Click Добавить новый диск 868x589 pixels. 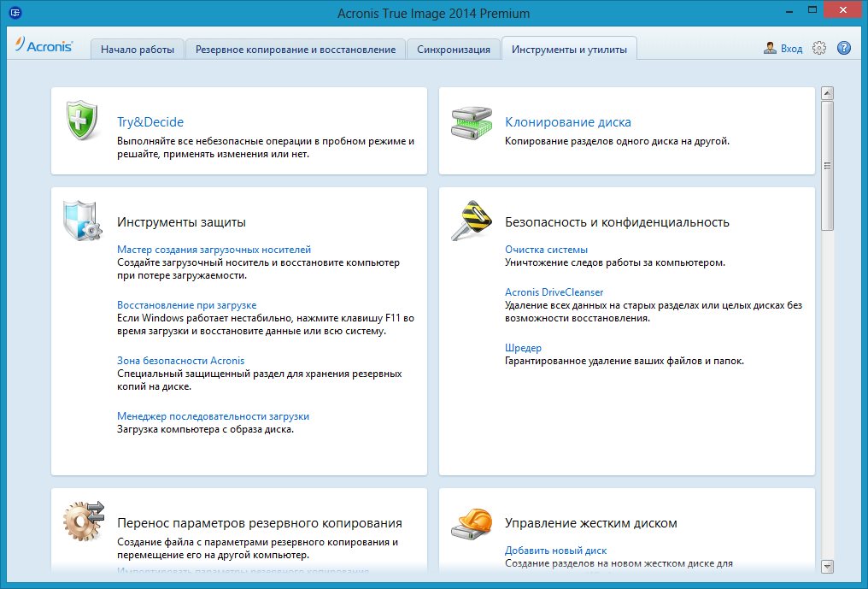click(x=557, y=550)
